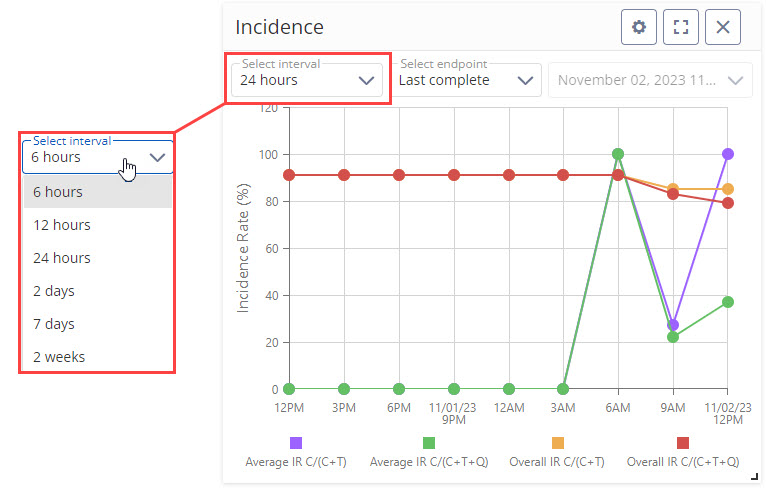
Task: Expand the Incidence widget to fullscreen
Action: 681,28
